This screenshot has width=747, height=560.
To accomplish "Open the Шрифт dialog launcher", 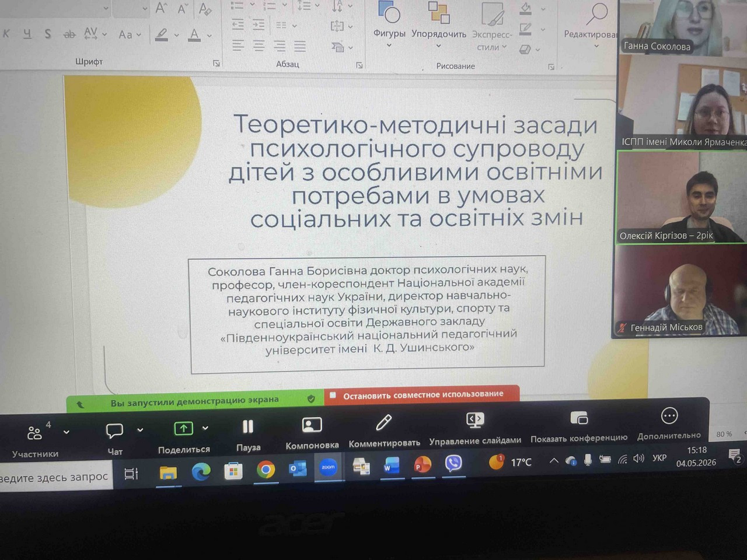I will [x=217, y=63].
